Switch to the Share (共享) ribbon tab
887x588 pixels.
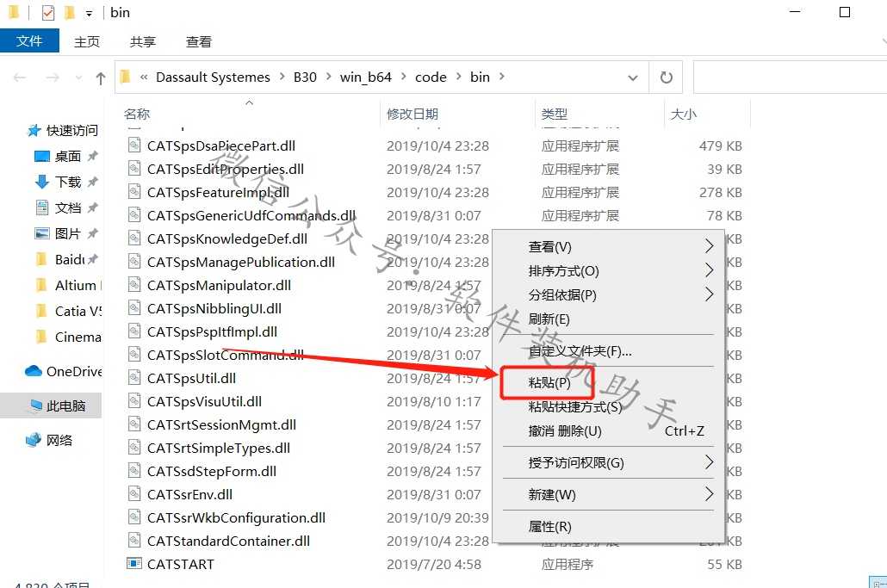(x=143, y=42)
